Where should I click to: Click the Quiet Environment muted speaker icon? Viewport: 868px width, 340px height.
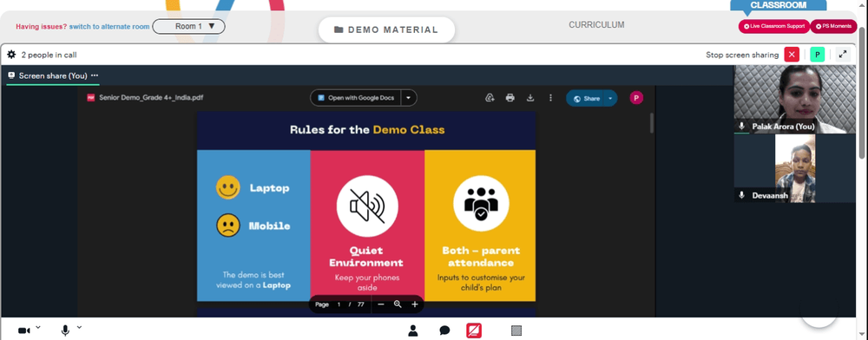367,206
